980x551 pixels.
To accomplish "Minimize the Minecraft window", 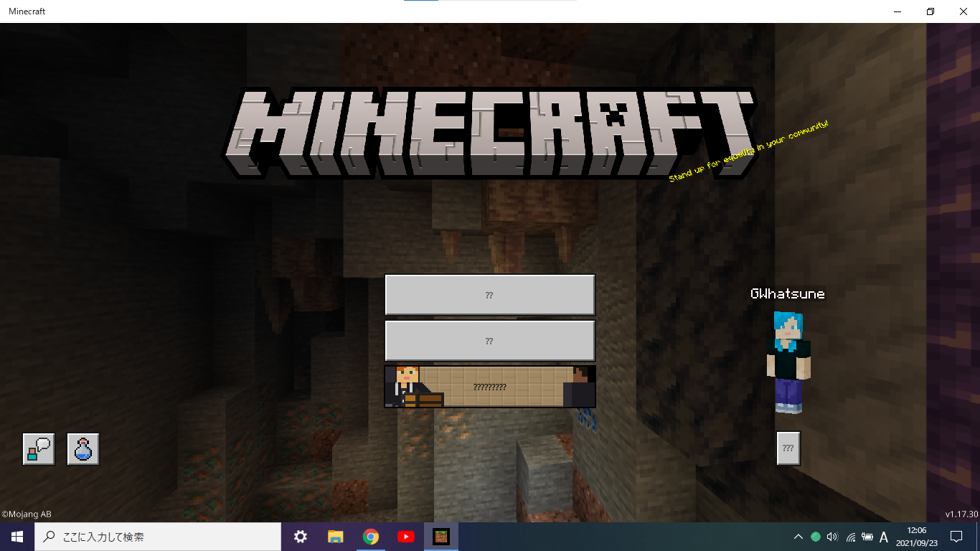I will 897,11.
